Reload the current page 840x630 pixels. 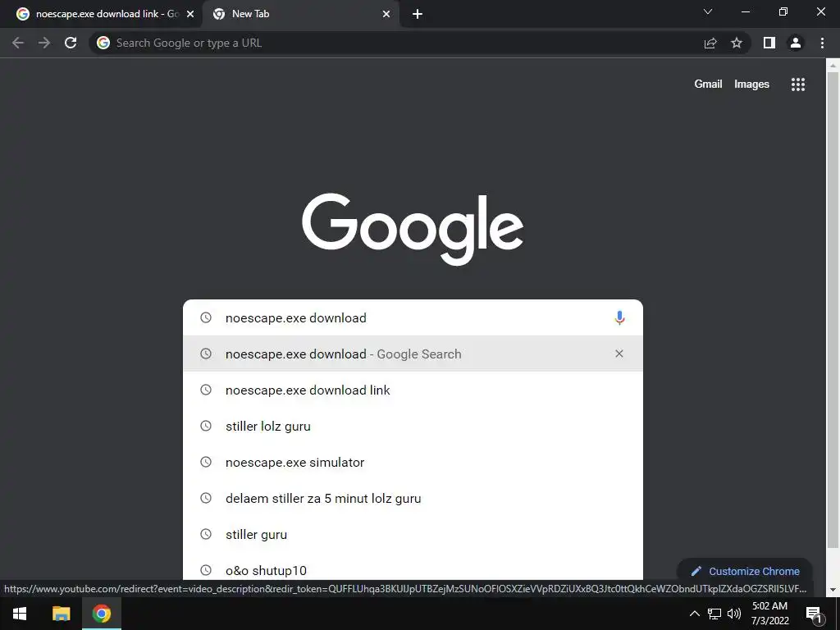point(71,43)
